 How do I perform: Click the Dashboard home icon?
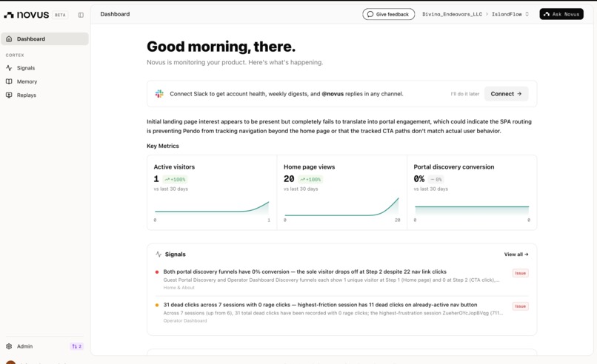pyautogui.click(x=9, y=38)
